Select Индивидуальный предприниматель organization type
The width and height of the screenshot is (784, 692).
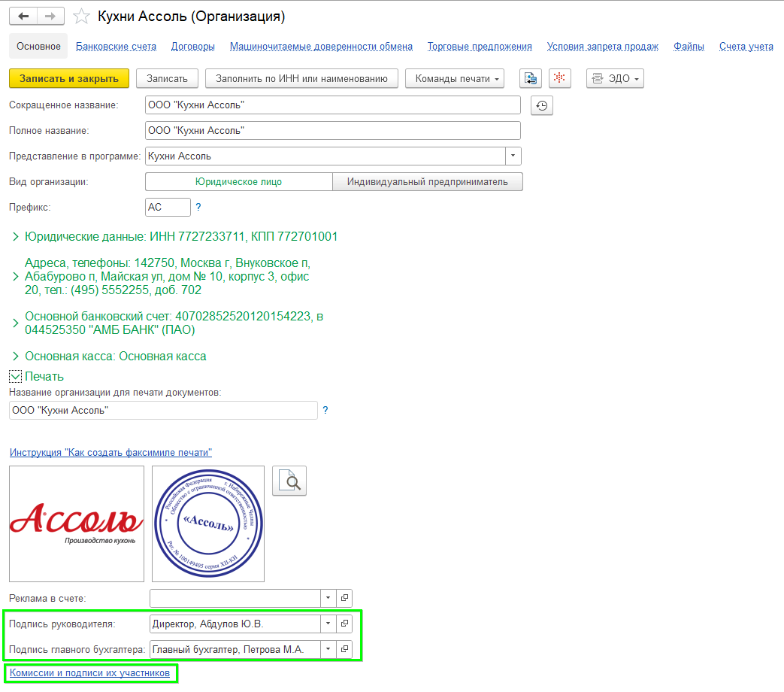pos(428,181)
